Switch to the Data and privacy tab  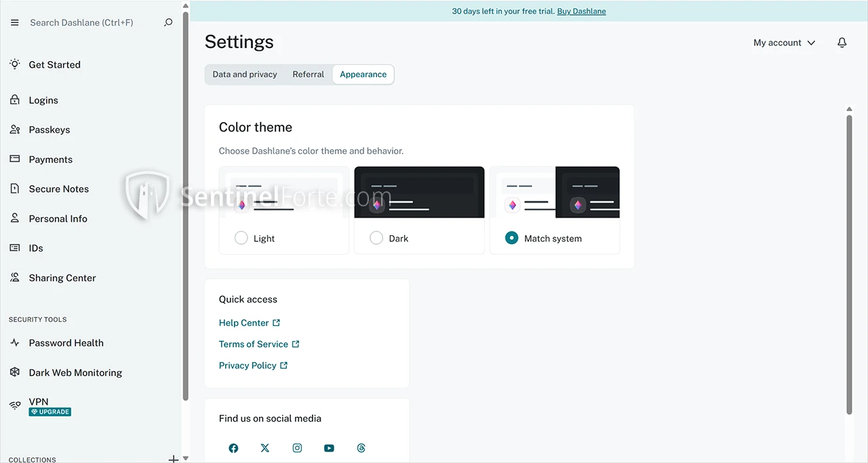245,75
